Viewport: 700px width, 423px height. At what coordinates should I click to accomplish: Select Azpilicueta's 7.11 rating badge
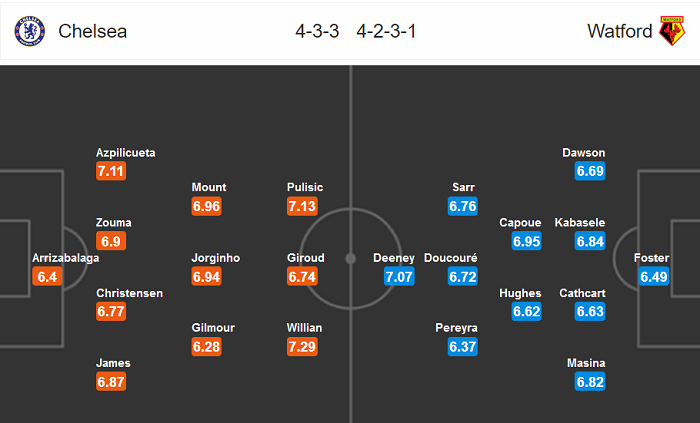(113, 172)
